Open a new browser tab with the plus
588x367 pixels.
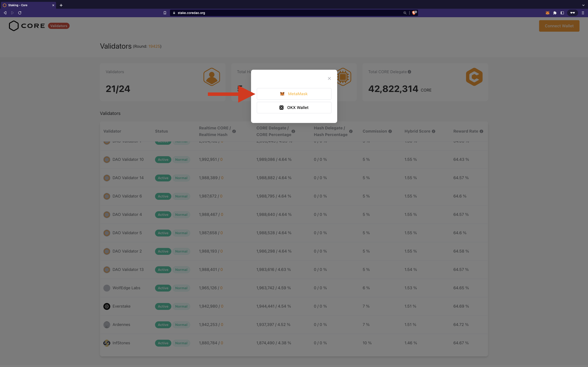[x=61, y=5]
